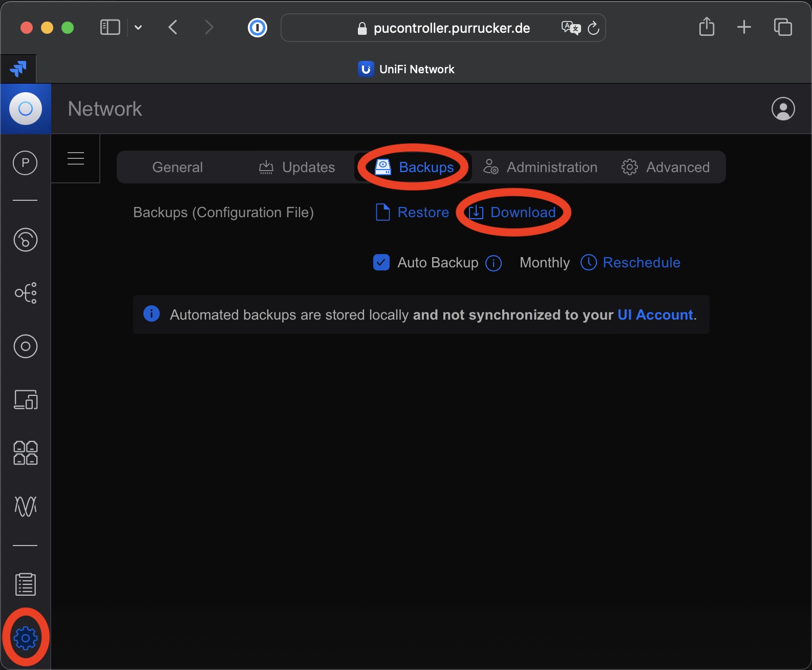Click the Safari address bar
Image resolution: width=812 pixels, height=670 pixels.
[451, 28]
